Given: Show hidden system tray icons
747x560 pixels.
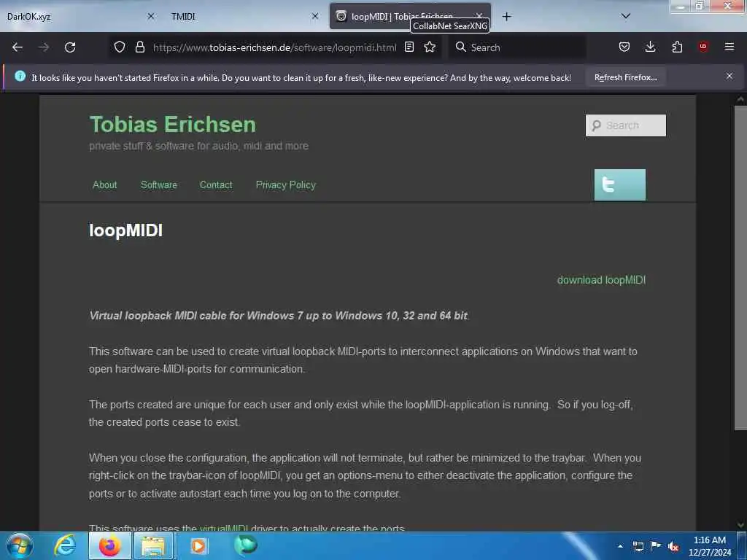Looking at the screenshot, I should [620, 546].
